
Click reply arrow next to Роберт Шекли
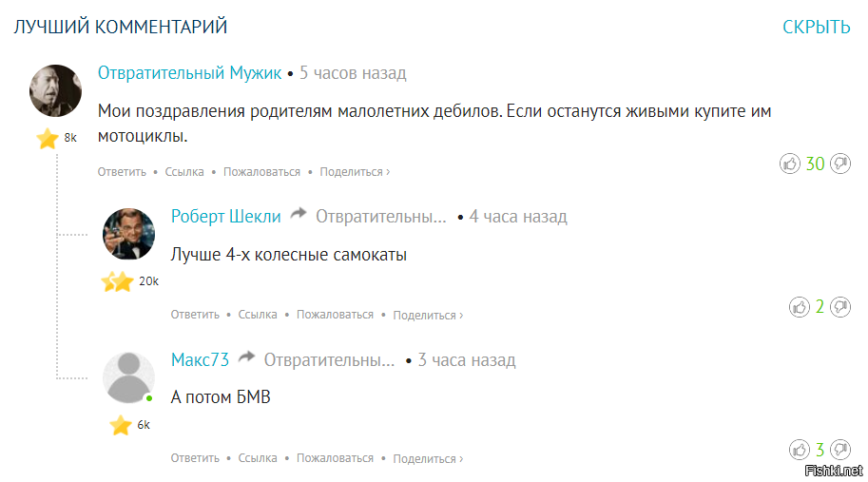click(x=299, y=215)
